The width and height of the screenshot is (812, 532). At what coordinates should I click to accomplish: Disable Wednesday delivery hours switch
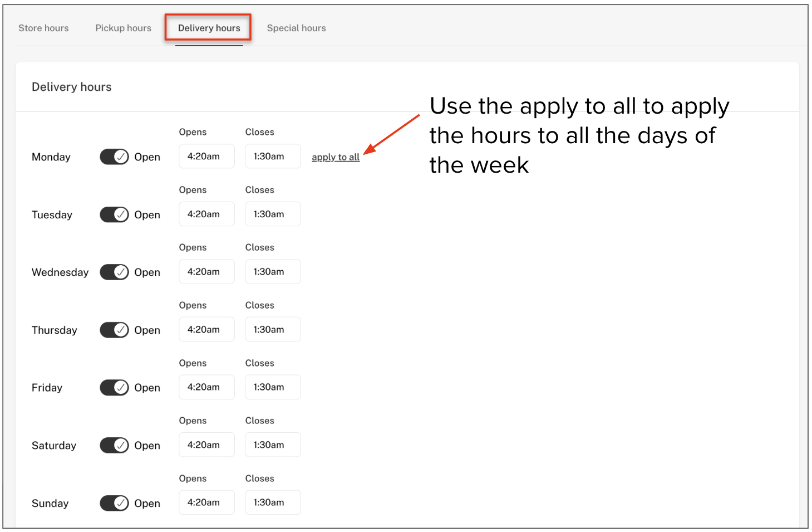pos(114,272)
